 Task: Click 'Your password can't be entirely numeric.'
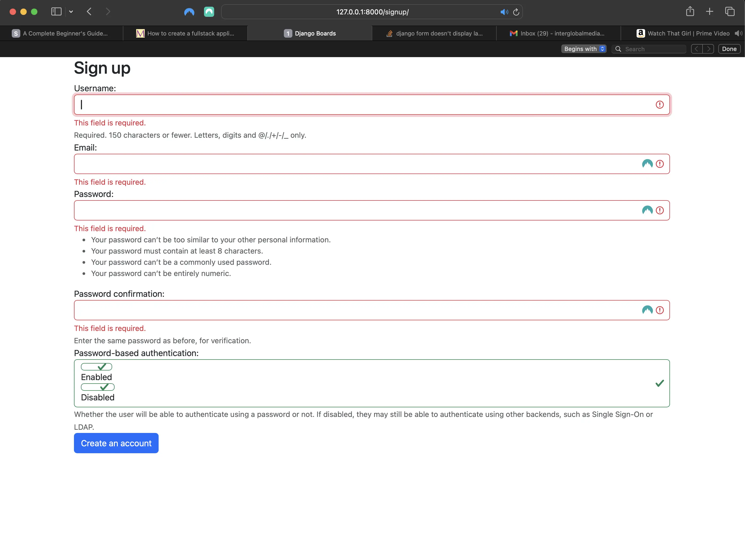161,273
